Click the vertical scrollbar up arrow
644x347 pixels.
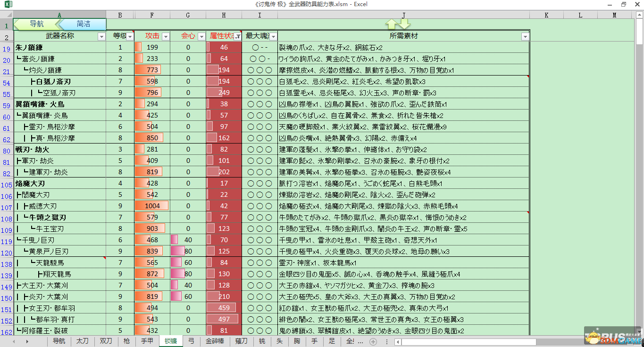click(x=639, y=15)
